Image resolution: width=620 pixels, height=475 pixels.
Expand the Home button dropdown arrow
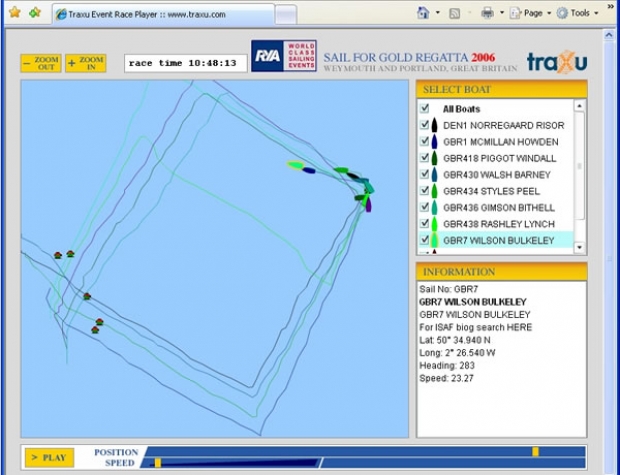(437, 13)
